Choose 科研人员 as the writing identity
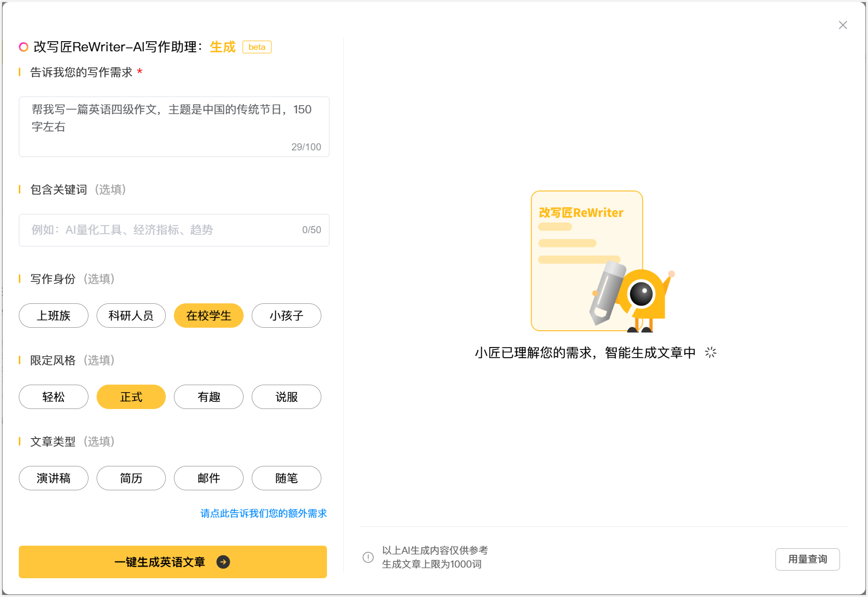 [x=131, y=316]
